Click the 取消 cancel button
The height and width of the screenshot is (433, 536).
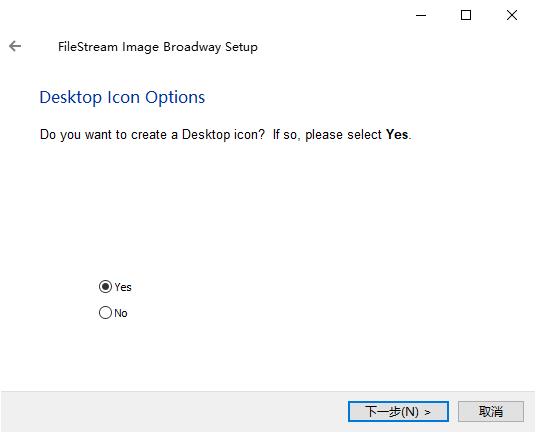[x=491, y=411]
